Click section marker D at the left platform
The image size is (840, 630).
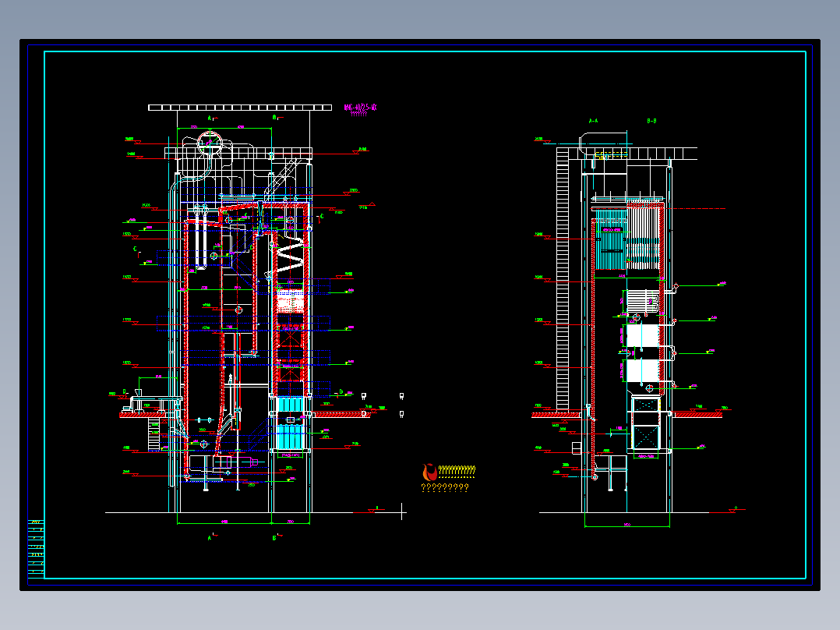click(125, 392)
